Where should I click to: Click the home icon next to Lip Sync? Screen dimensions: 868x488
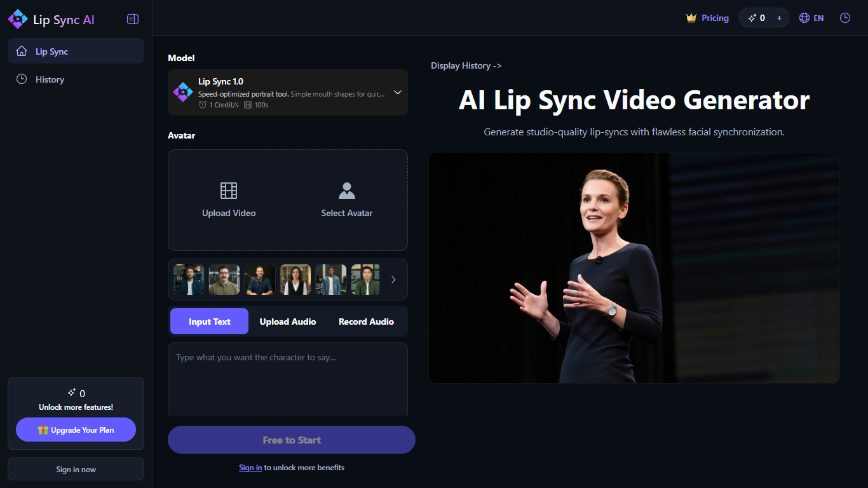coord(22,51)
